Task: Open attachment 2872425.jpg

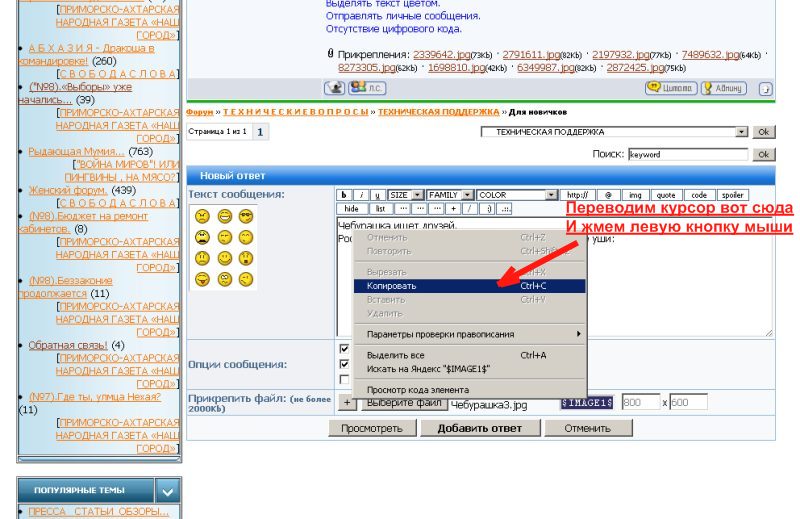Action: (x=635, y=67)
